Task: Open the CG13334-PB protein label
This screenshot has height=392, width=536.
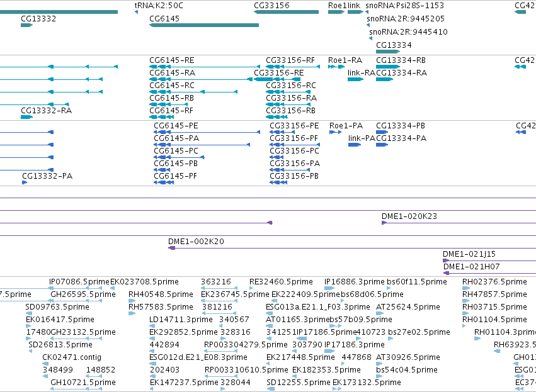Action: click(401, 126)
